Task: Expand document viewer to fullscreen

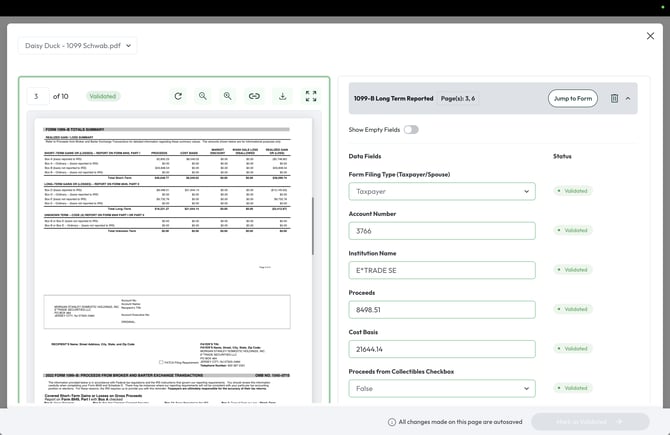Action: (311, 96)
